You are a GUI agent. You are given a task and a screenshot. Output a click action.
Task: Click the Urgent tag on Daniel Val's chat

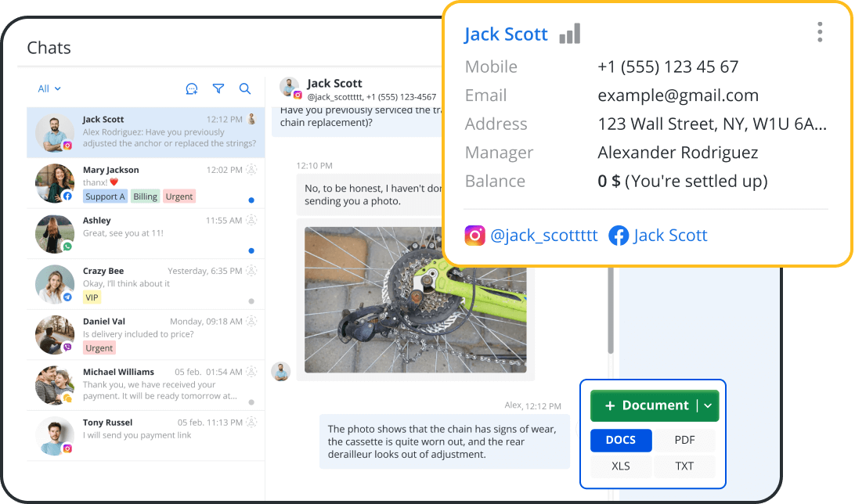click(x=101, y=347)
